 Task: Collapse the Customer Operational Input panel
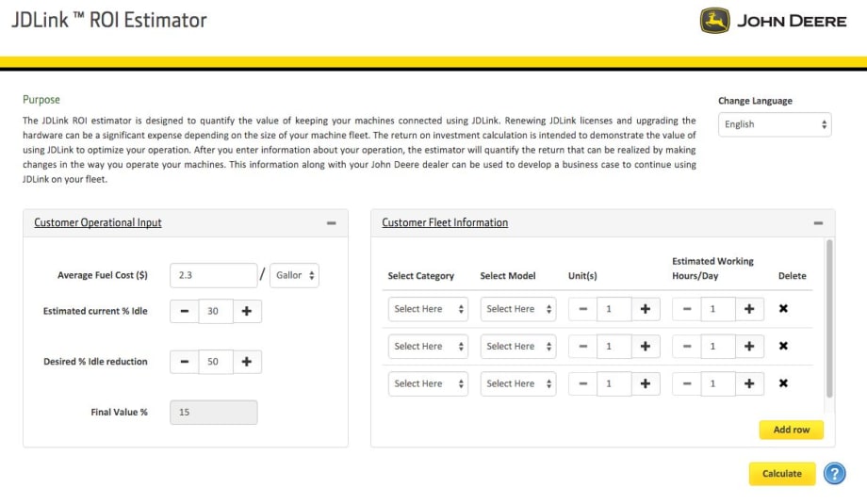tap(331, 222)
